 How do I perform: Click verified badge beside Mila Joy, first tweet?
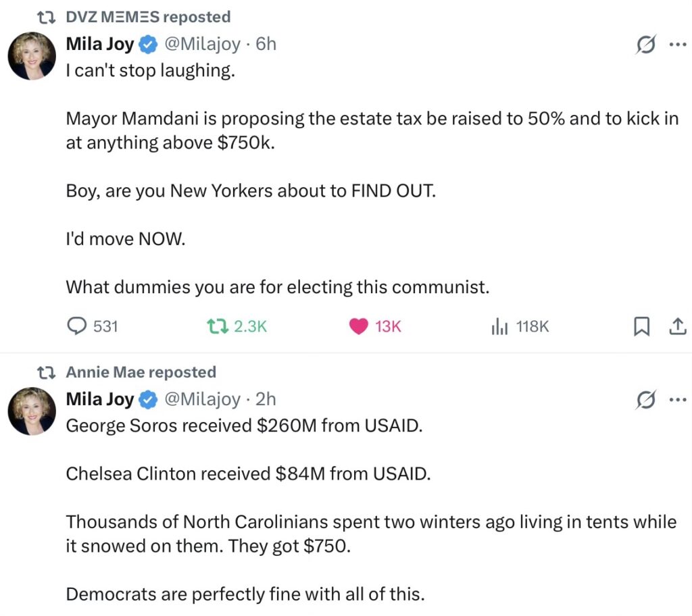(x=148, y=45)
